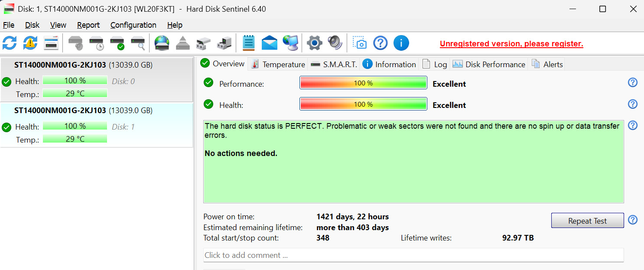
Task: Switch to the S.M.A.R.T. tab
Action: click(x=334, y=64)
